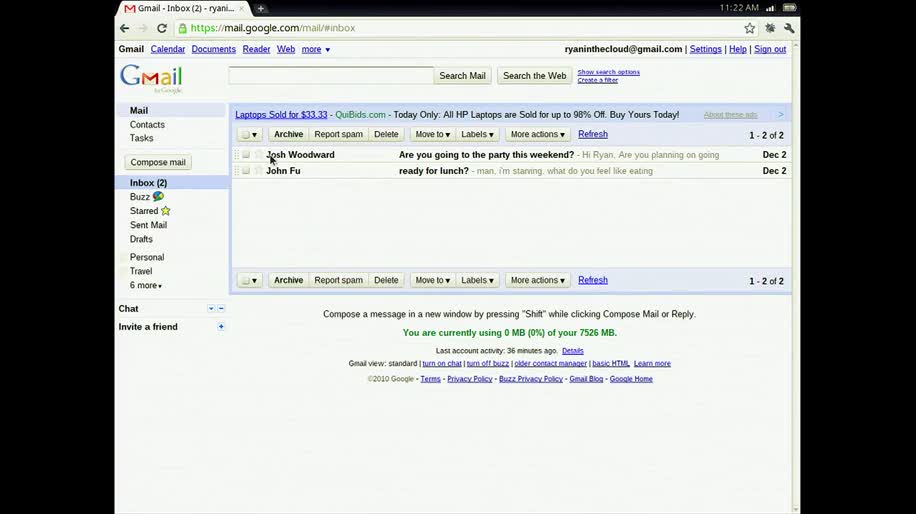Image resolution: width=916 pixels, height=514 pixels.
Task: Open the bug report icon in toolbar
Action: pos(770,28)
